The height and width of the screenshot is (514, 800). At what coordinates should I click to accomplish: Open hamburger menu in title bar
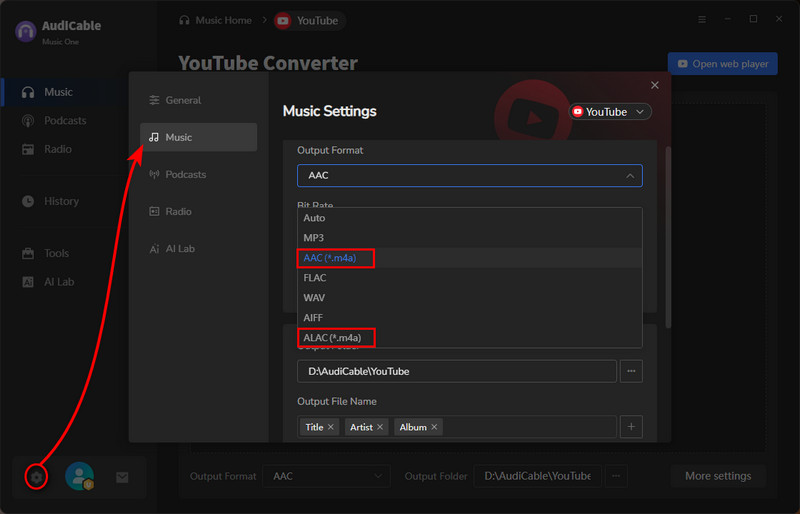[x=702, y=19]
